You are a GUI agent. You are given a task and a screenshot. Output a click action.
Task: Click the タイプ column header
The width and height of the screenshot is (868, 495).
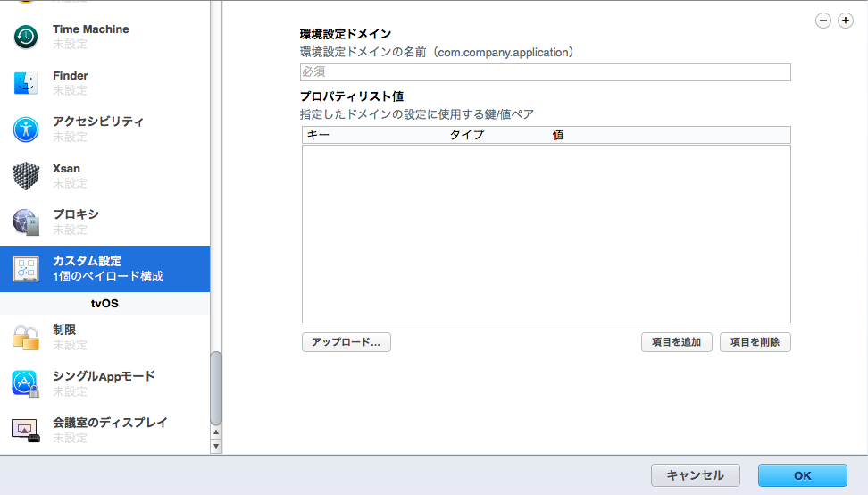(467, 135)
